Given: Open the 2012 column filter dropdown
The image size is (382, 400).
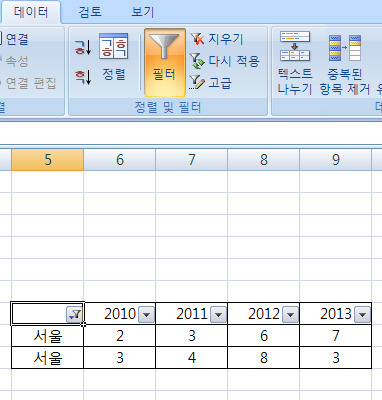Looking at the screenshot, I should (x=290, y=314).
